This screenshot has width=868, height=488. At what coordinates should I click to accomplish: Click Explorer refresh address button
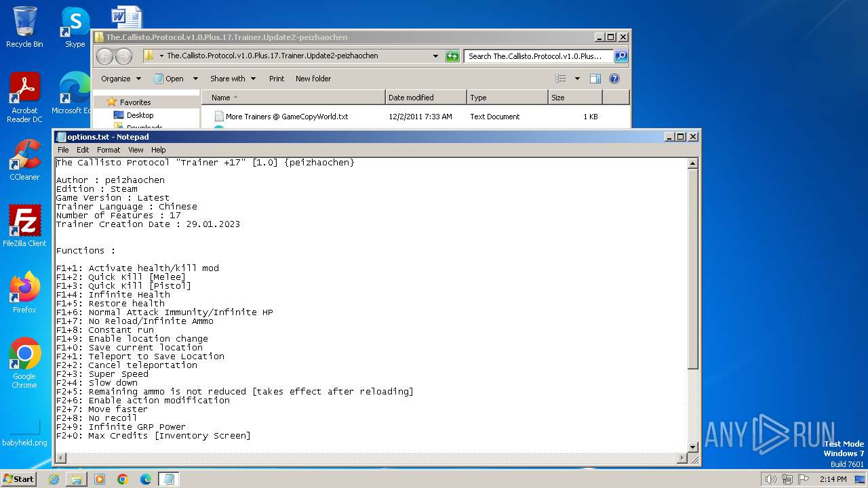tap(452, 56)
